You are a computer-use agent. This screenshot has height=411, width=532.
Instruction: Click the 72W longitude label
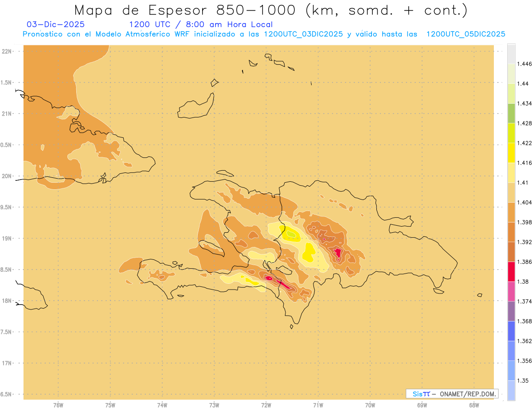(x=266, y=405)
